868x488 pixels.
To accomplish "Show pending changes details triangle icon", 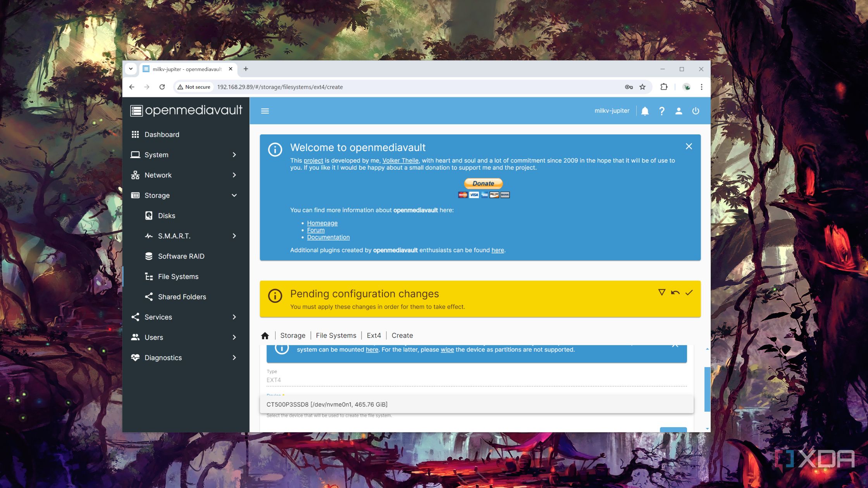I will coord(661,292).
